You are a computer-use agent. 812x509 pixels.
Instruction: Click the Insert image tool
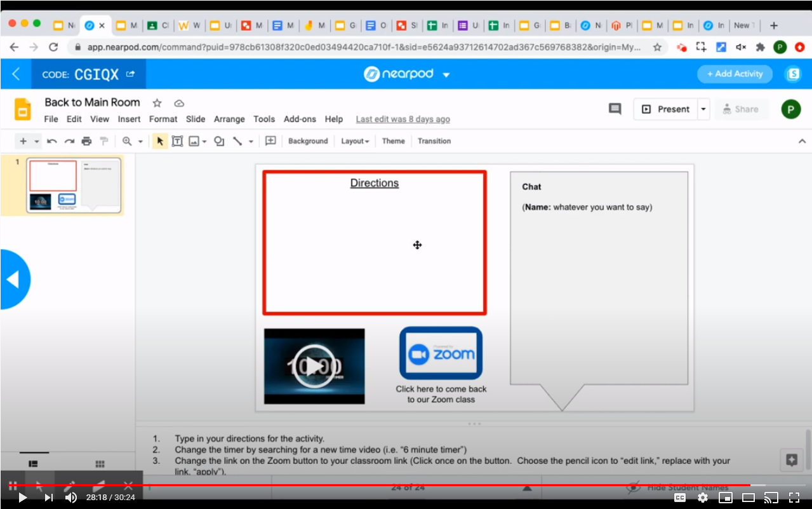click(x=194, y=141)
